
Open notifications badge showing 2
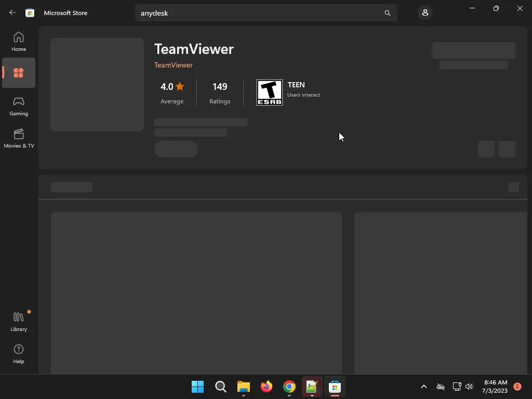[517, 387]
